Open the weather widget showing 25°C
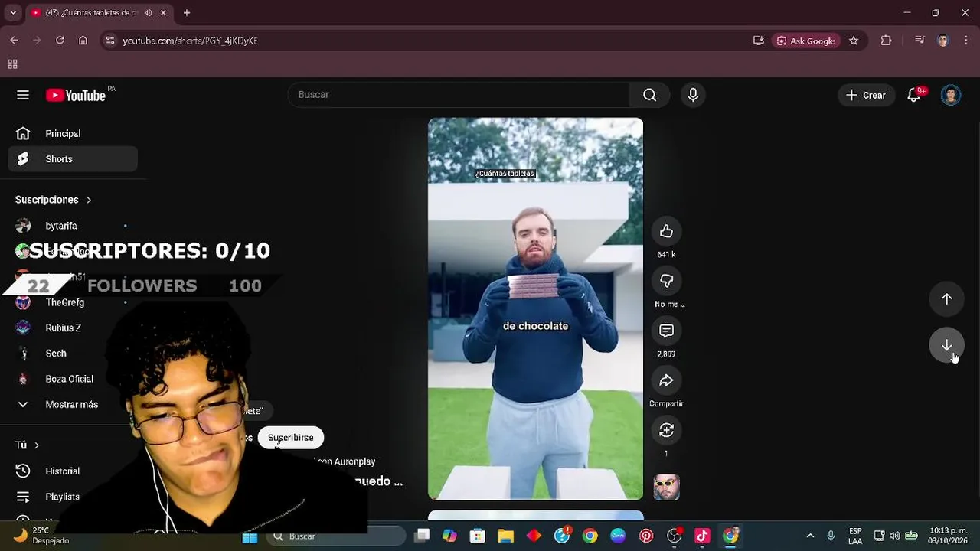The image size is (980, 551). pyautogui.click(x=42, y=536)
